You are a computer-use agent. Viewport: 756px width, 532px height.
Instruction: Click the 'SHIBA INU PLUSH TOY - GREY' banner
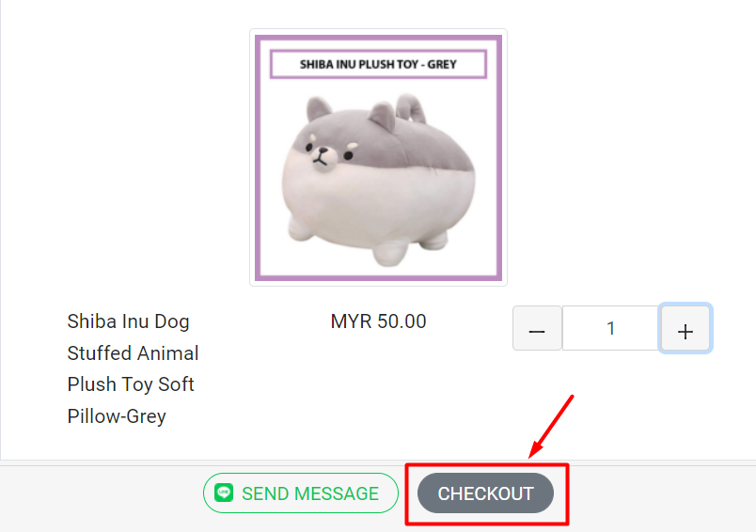point(379,64)
